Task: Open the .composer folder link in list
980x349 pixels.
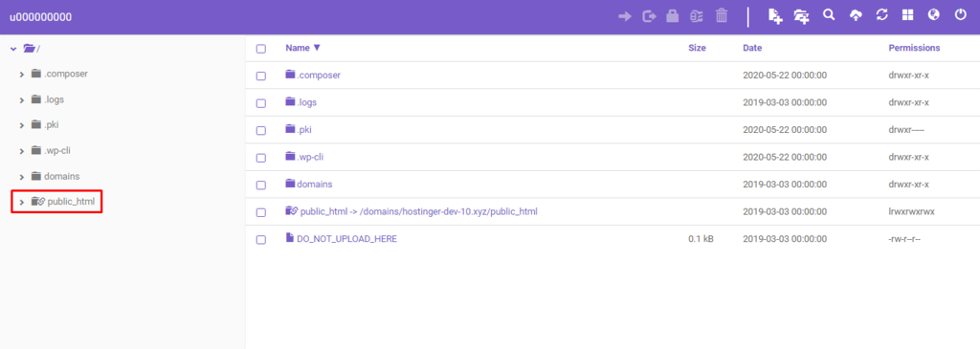Action: (x=319, y=75)
